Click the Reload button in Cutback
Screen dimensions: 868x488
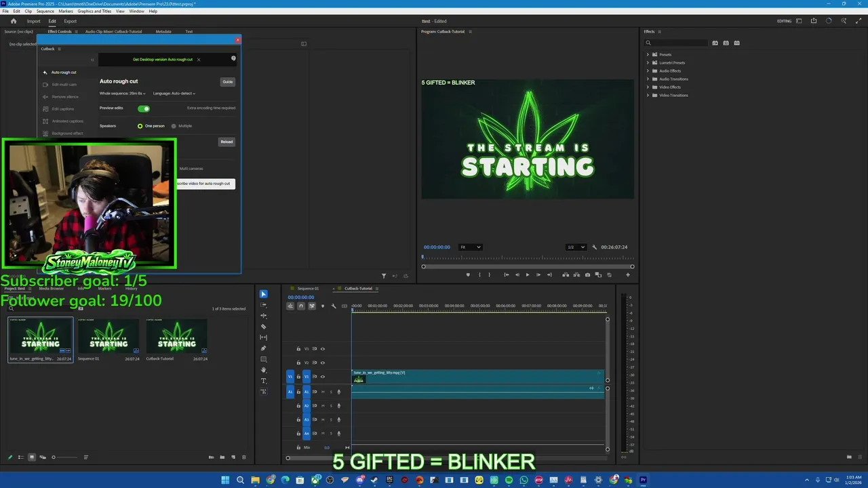[x=226, y=142]
